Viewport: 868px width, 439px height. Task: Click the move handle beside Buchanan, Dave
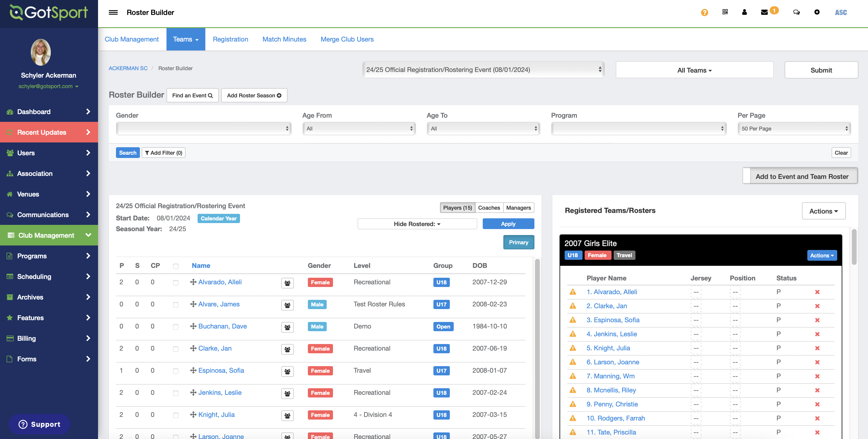point(193,326)
